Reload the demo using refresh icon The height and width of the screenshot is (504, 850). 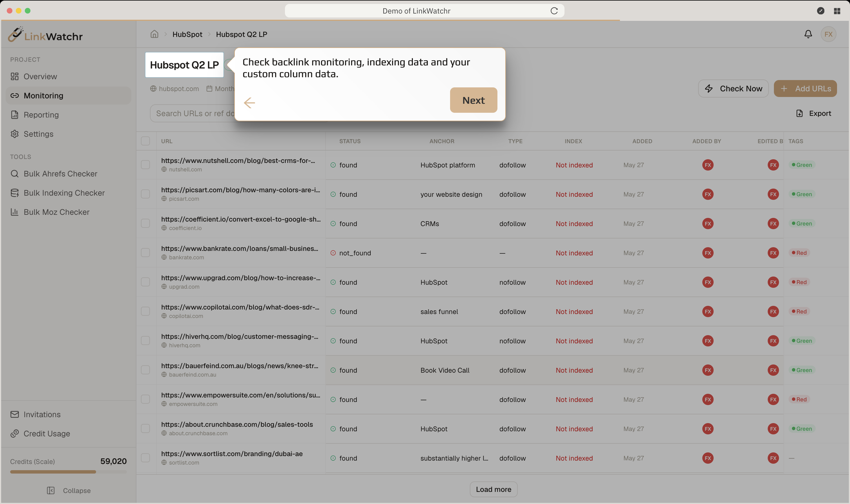(x=554, y=11)
